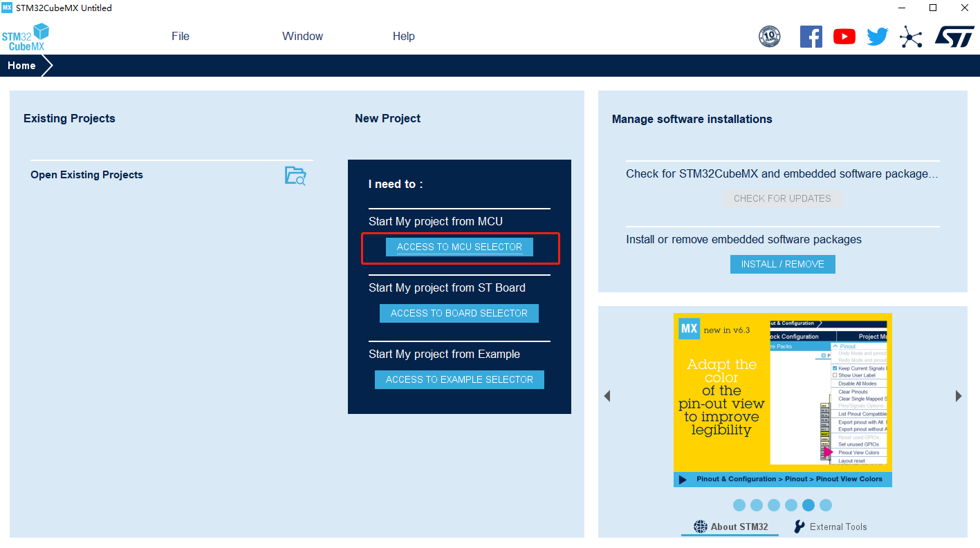Select the sixth carousel dot

coord(826,505)
